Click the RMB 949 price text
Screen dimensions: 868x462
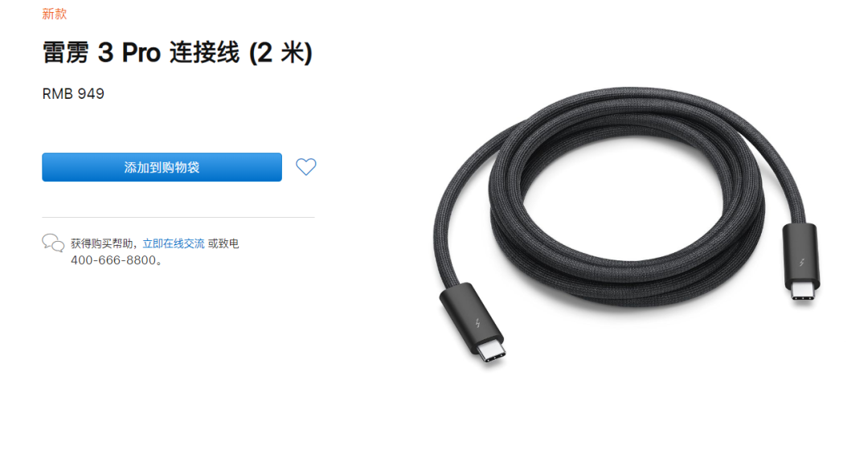pos(73,93)
